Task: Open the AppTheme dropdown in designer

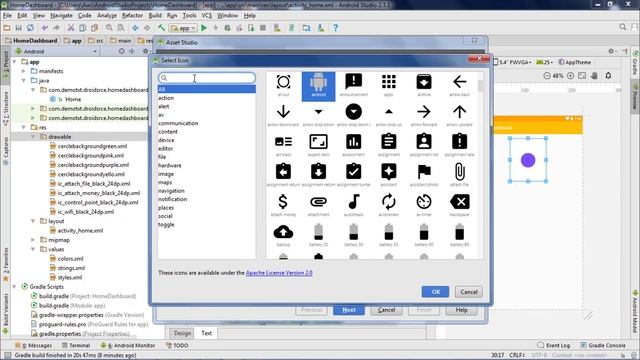Action: (575, 62)
